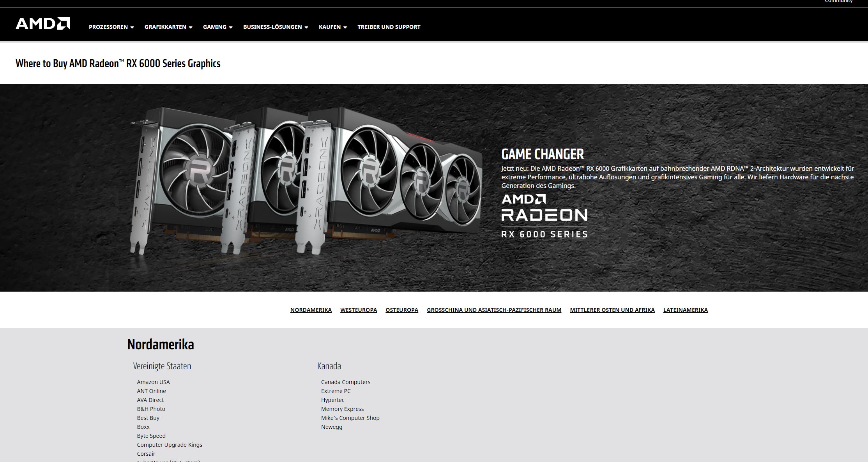Screen dimensions: 868x462
Task: Open the Memory Express link
Action: click(342, 409)
